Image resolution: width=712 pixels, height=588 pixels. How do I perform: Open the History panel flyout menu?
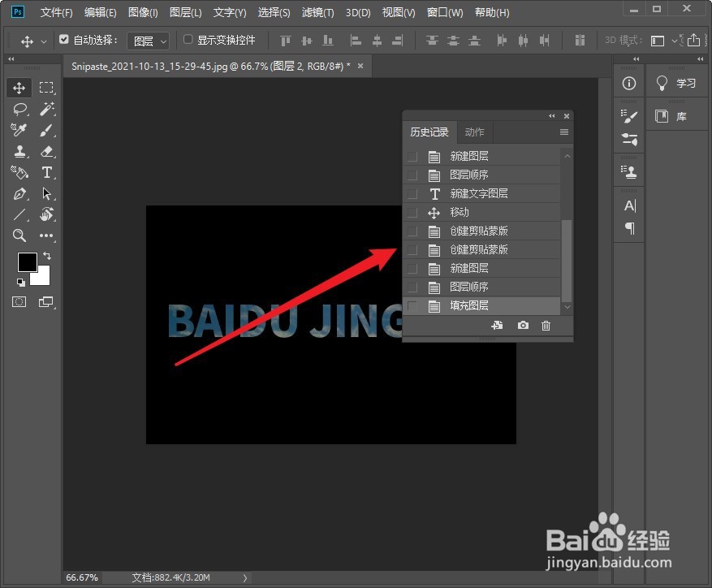click(x=564, y=132)
